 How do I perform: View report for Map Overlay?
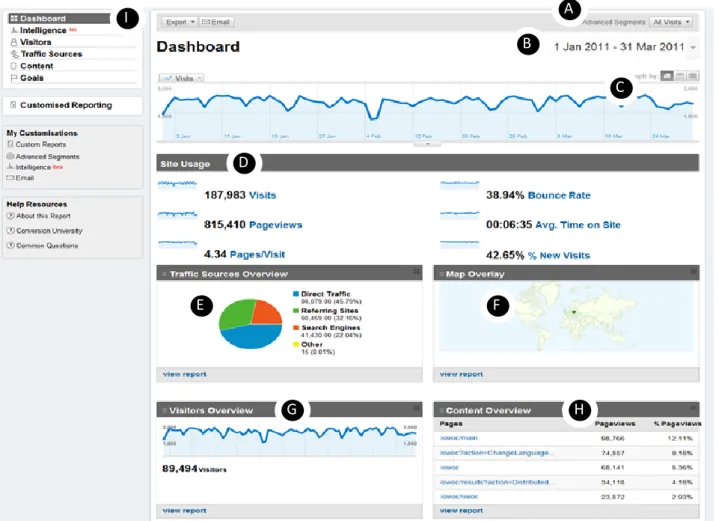click(x=461, y=374)
